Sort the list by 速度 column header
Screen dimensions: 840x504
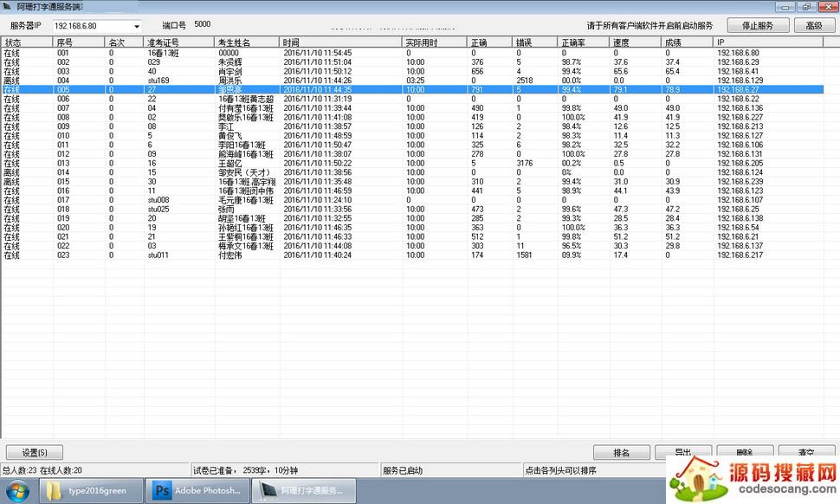(x=635, y=42)
